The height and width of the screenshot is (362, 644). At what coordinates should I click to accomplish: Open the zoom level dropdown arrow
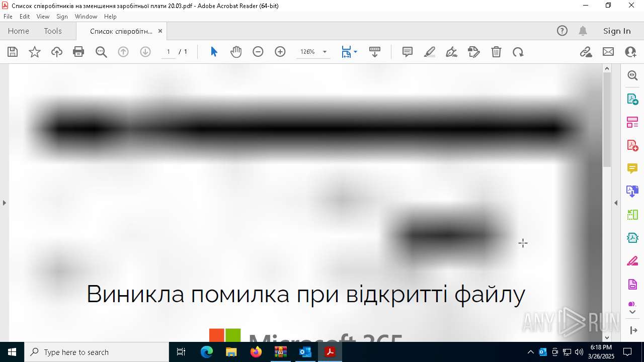pyautogui.click(x=325, y=52)
